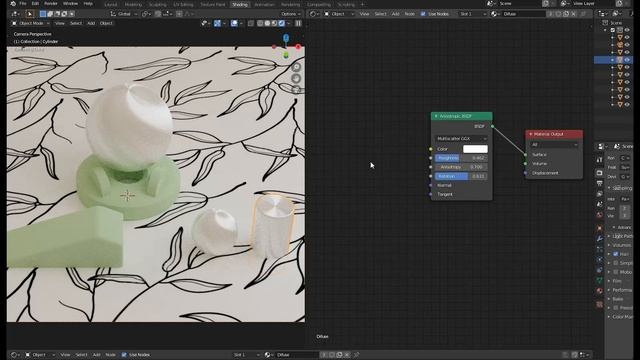This screenshot has width=640, height=360.
Task: Open the outliner filter dropdown
Action: click(617, 14)
